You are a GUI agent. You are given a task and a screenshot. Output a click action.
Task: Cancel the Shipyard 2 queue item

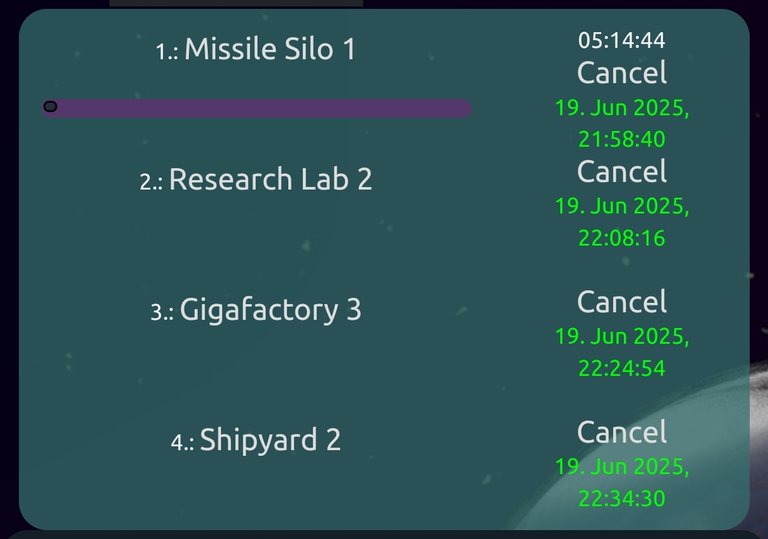pyautogui.click(x=622, y=432)
